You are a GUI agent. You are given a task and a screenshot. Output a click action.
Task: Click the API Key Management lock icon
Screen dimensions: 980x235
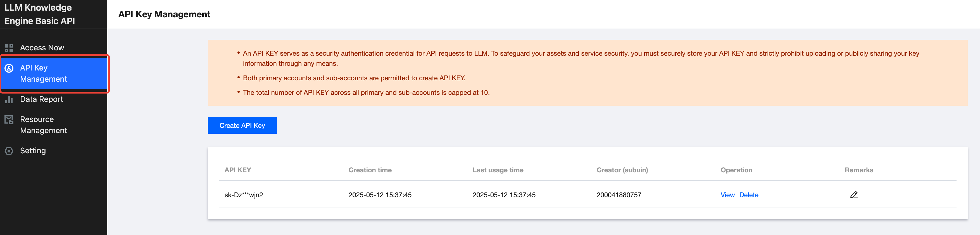click(x=9, y=68)
